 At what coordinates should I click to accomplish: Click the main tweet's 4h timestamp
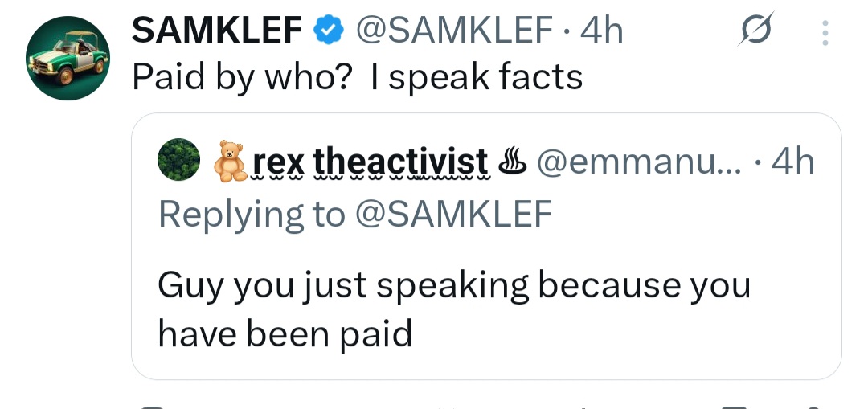[x=601, y=31]
